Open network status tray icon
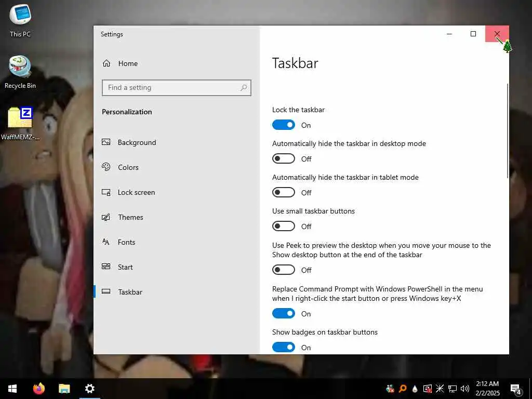The height and width of the screenshot is (399, 532). tap(453, 389)
